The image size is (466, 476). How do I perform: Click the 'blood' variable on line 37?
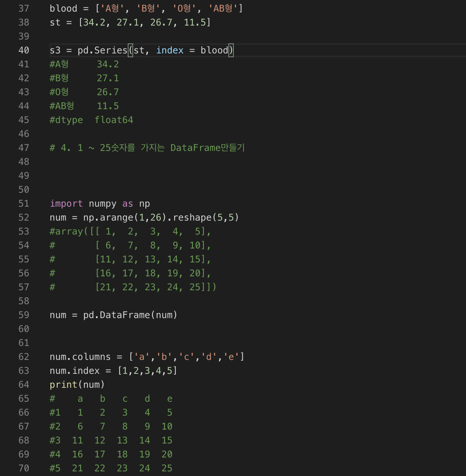(x=63, y=9)
